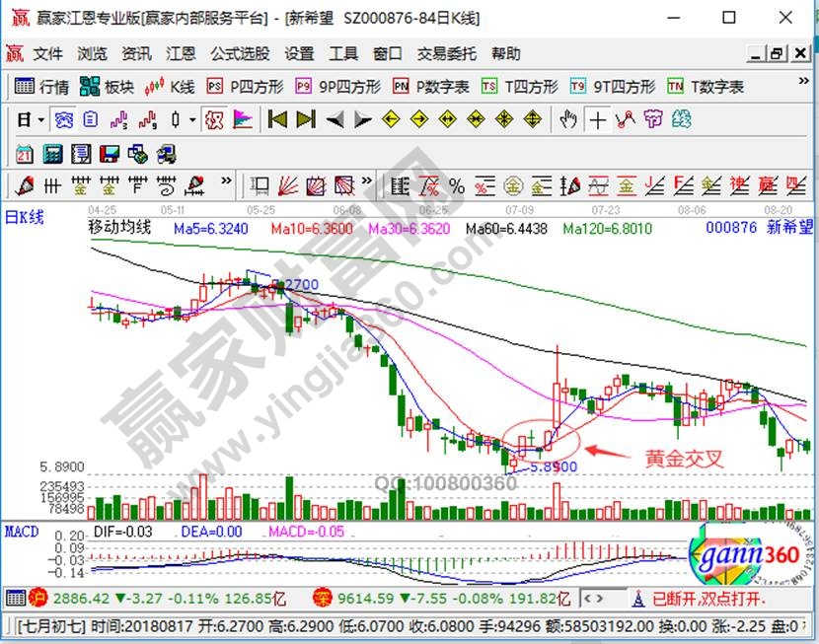The image size is (819, 644).
Task: Open the 行情 quotes view
Action: point(42,87)
